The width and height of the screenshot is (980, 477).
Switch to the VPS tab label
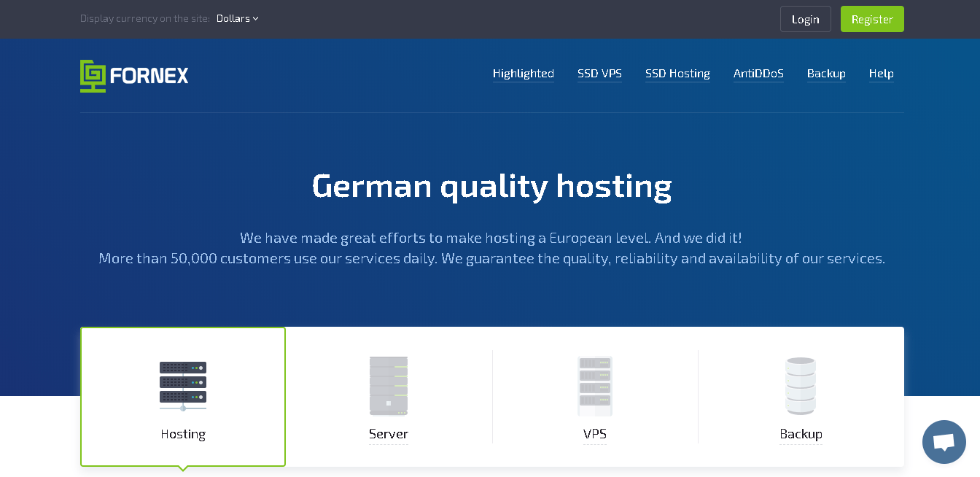click(595, 434)
